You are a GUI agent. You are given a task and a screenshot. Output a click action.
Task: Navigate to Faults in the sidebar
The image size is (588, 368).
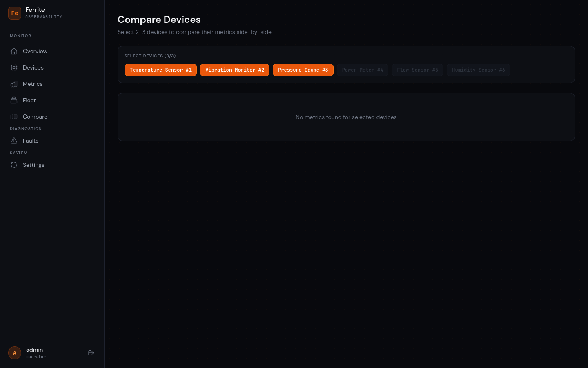pyautogui.click(x=30, y=141)
